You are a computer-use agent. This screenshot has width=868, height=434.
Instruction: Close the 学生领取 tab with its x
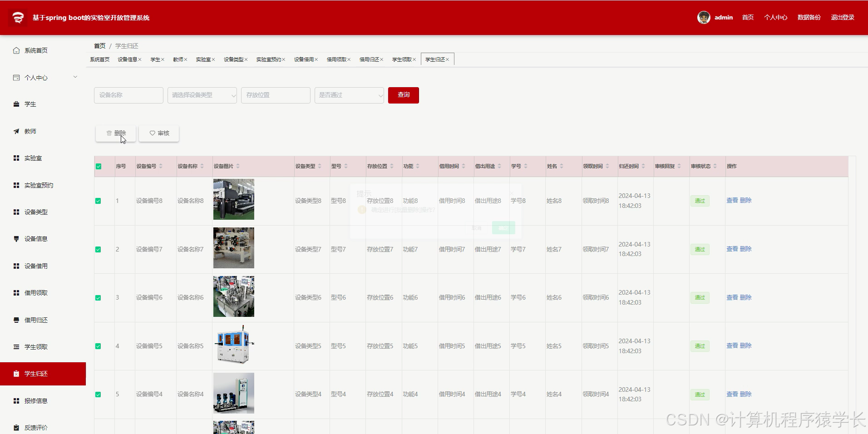tap(414, 59)
